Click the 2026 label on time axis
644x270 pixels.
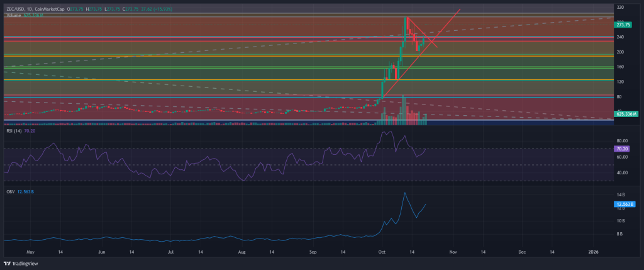point(592,250)
